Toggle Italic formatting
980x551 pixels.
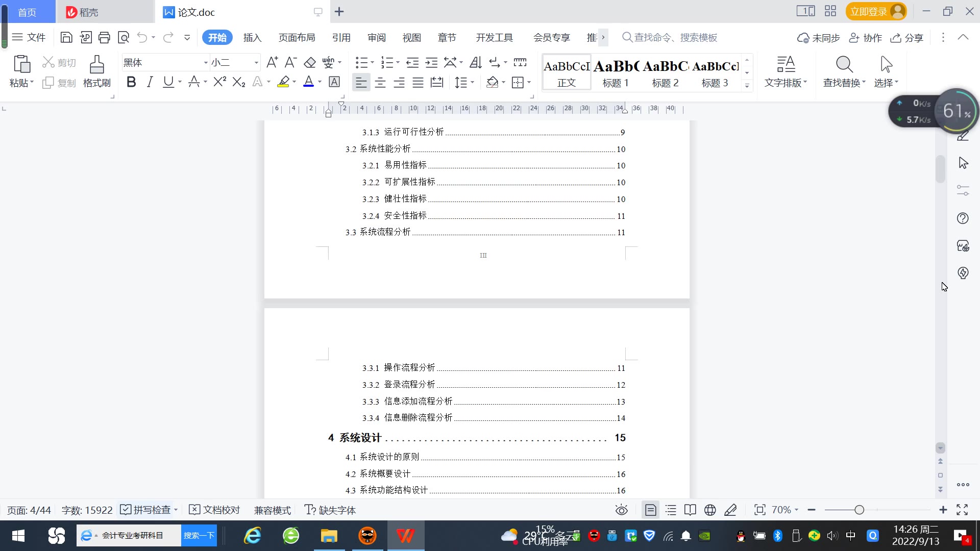[150, 82]
